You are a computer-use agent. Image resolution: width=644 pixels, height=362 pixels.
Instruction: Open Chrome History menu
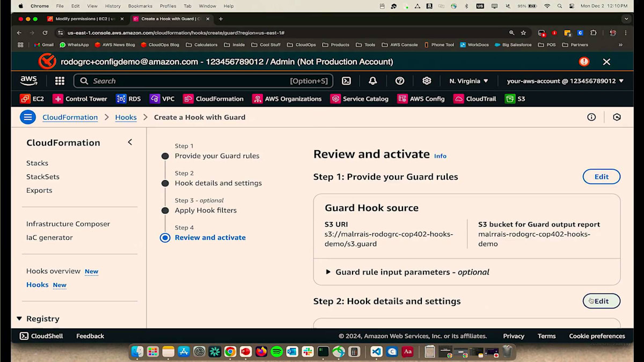113,6
